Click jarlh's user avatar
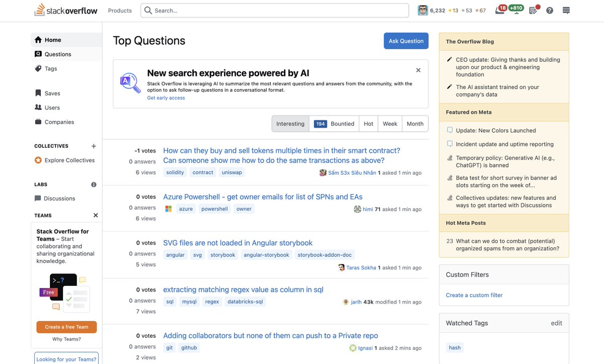The width and height of the screenshot is (604, 364). coord(346,302)
